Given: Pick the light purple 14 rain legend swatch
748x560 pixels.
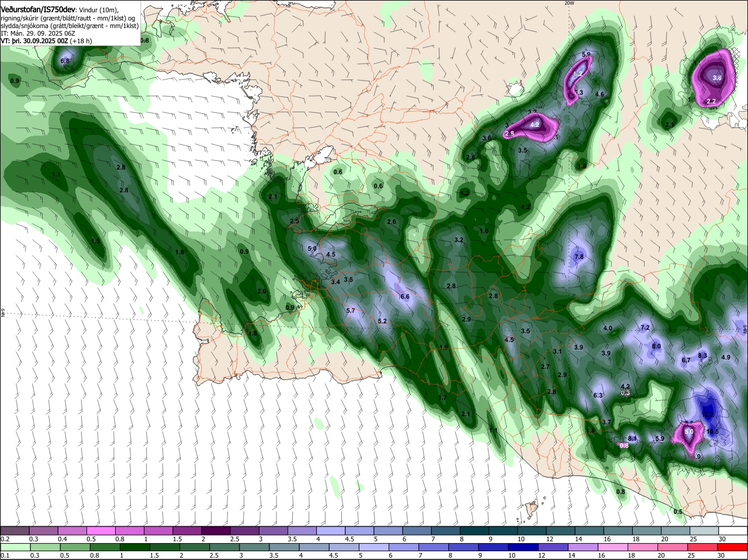Looking at the screenshot, I should 583,546.
